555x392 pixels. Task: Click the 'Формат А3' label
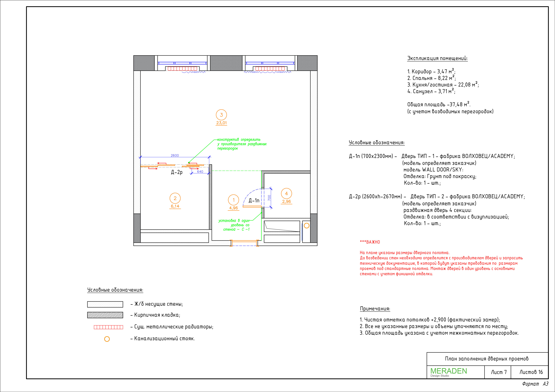coord(535,384)
